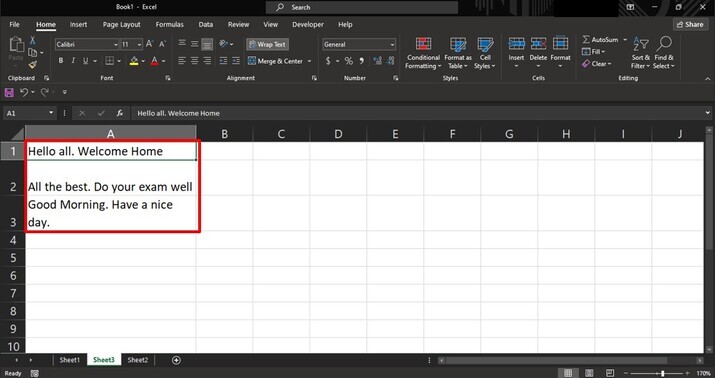Switch to the Review tab
715x378 pixels.
pyautogui.click(x=238, y=25)
